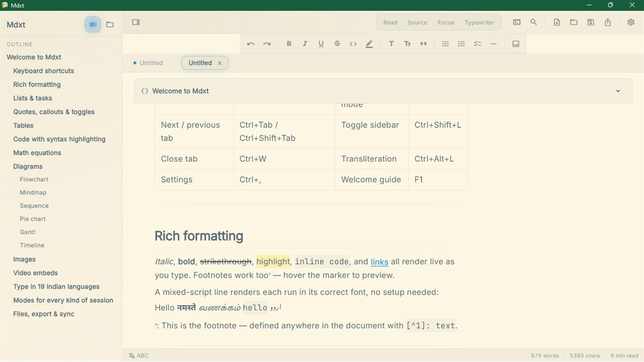Switch to Read mode

(390, 23)
